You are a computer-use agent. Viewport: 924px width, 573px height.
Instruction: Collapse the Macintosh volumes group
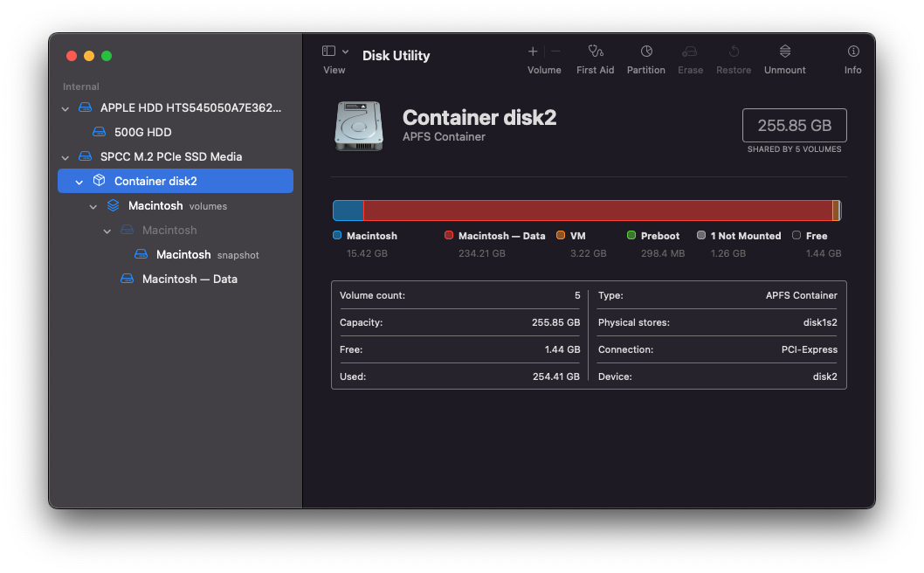93,206
